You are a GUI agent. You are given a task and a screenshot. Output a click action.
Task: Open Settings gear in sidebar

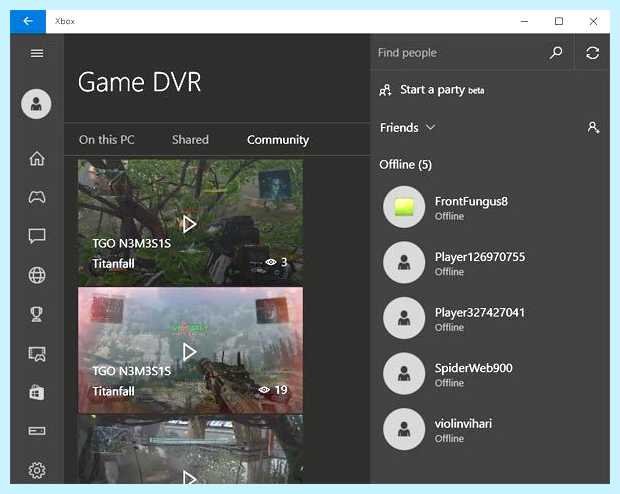tap(37, 470)
